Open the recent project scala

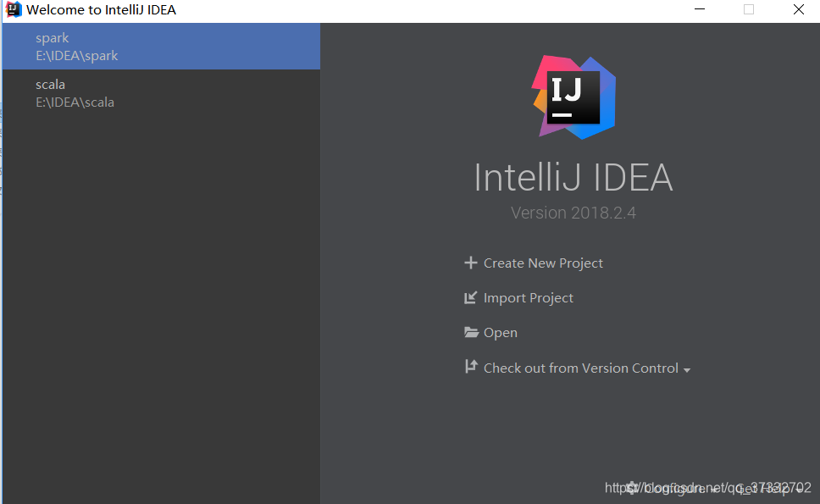pyautogui.click(x=161, y=93)
